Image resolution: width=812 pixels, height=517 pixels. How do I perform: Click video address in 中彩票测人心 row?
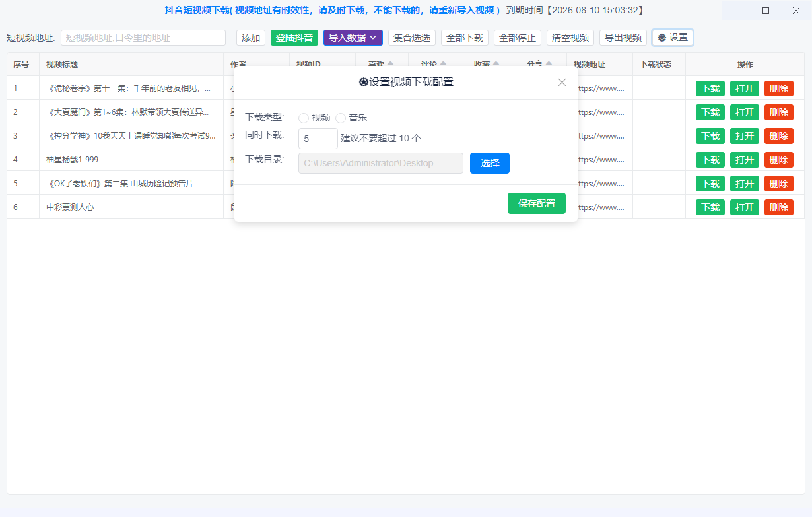[x=602, y=207]
